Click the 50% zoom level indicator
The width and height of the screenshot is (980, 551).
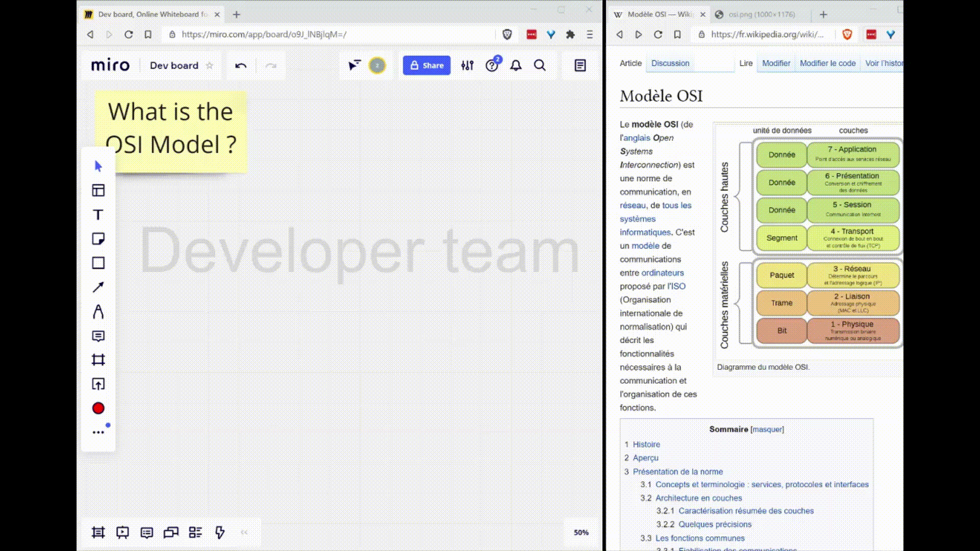(581, 532)
